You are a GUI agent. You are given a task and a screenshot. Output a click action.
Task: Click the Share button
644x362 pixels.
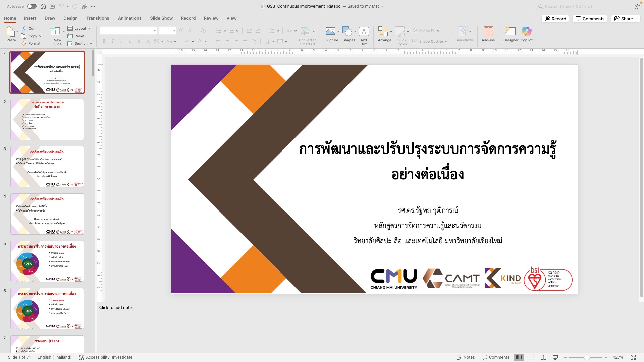(626, 19)
